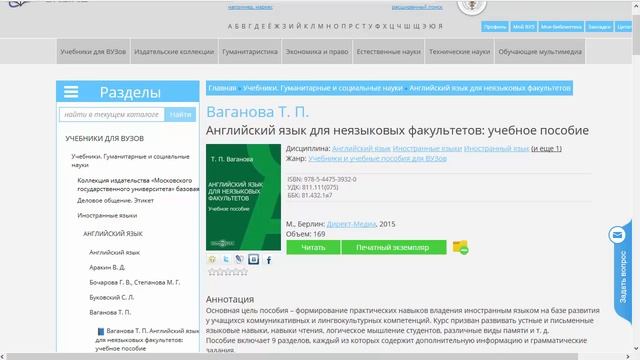Image resolution: width=640 pixels, height=360 pixels.
Task: Select Учебники. Гуманитарные и социальные науки tree item
Action: [130, 161]
